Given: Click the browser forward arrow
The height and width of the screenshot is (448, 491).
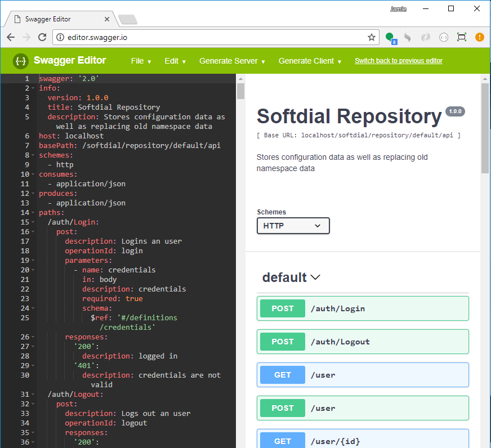Looking at the screenshot, I should [26, 37].
